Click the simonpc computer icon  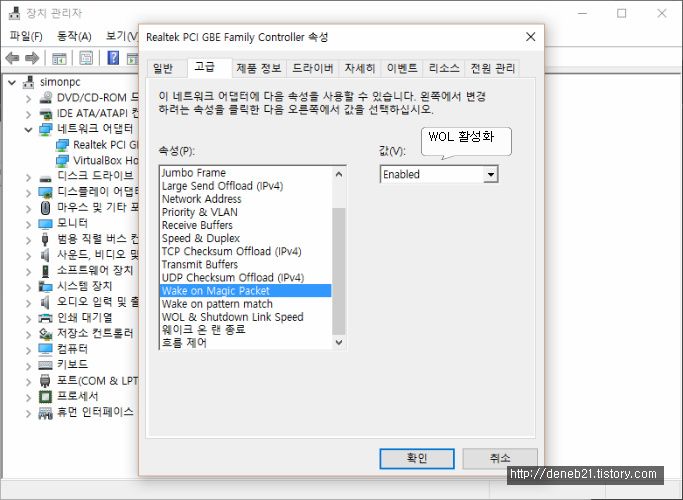tap(29, 81)
